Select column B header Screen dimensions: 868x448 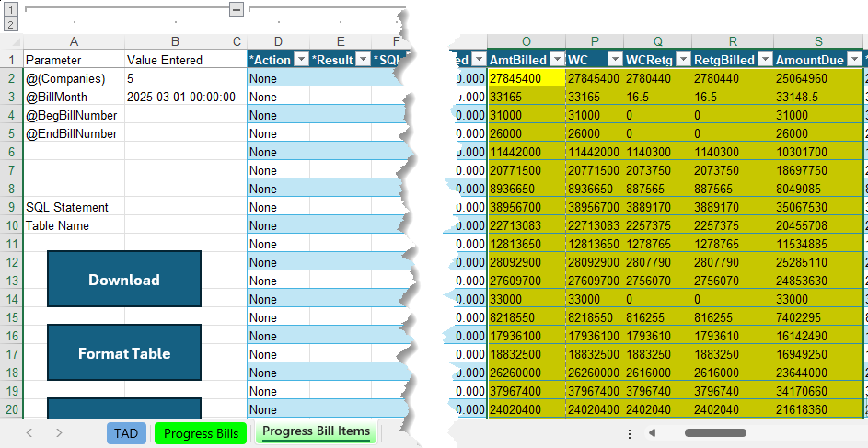coord(175,41)
